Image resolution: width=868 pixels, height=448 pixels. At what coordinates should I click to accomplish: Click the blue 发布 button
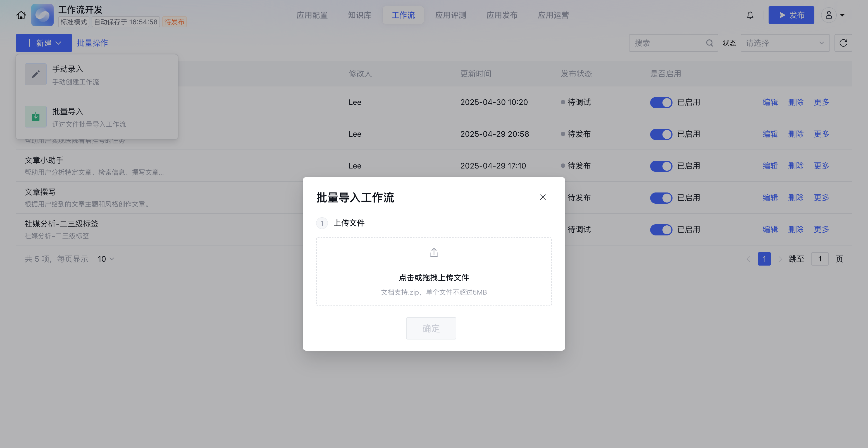click(x=791, y=15)
